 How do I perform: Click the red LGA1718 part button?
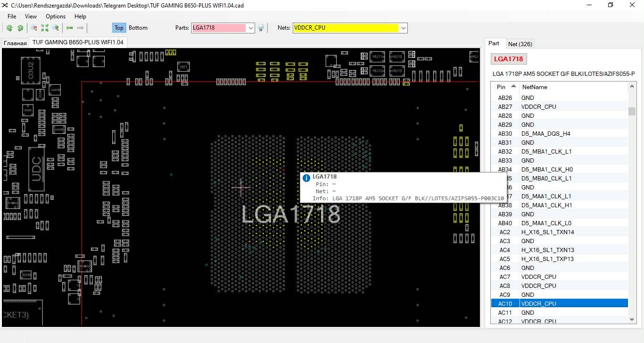(509, 59)
